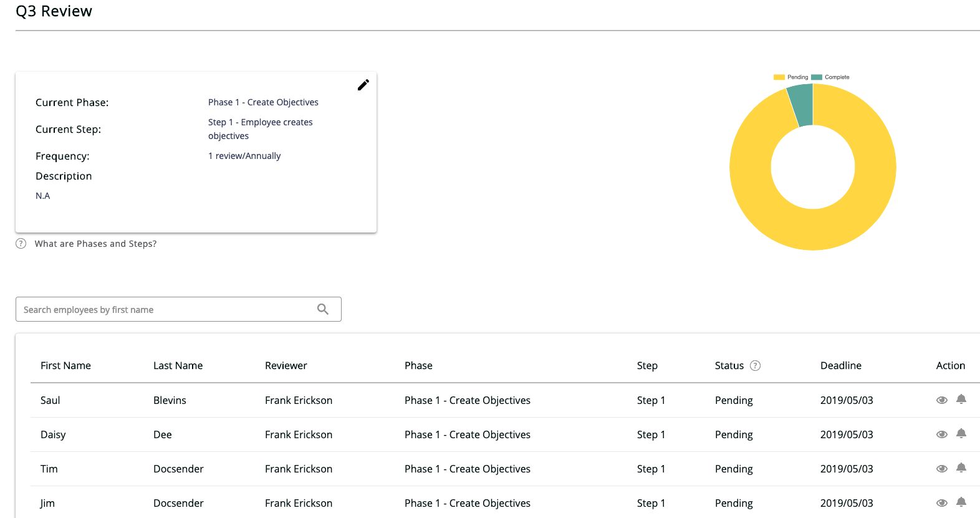Open the What are Phases and Steps? help link
This screenshot has width=980, height=518.
pyautogui.click(x=95, y=244)
